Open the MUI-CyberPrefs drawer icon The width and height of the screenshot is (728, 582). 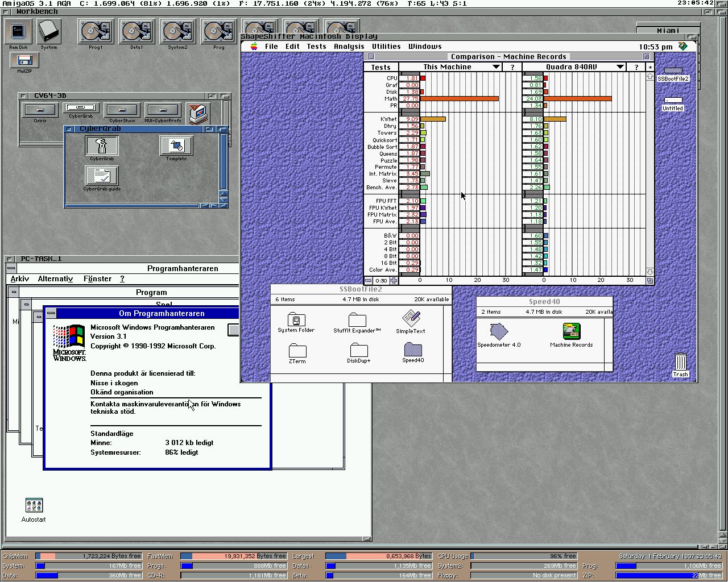click(x=163, y=110)
